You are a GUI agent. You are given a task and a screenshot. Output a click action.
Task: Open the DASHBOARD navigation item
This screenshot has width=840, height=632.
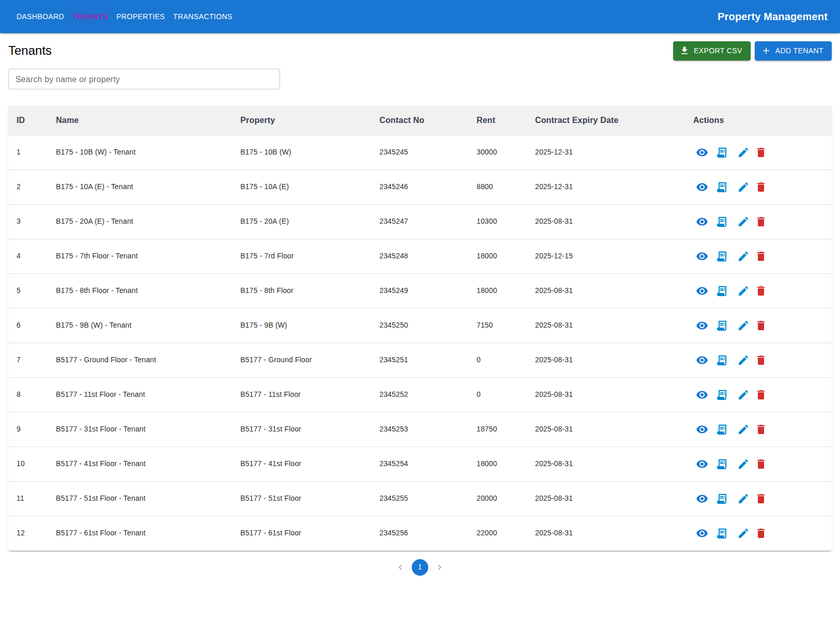(x=40, y=16)
